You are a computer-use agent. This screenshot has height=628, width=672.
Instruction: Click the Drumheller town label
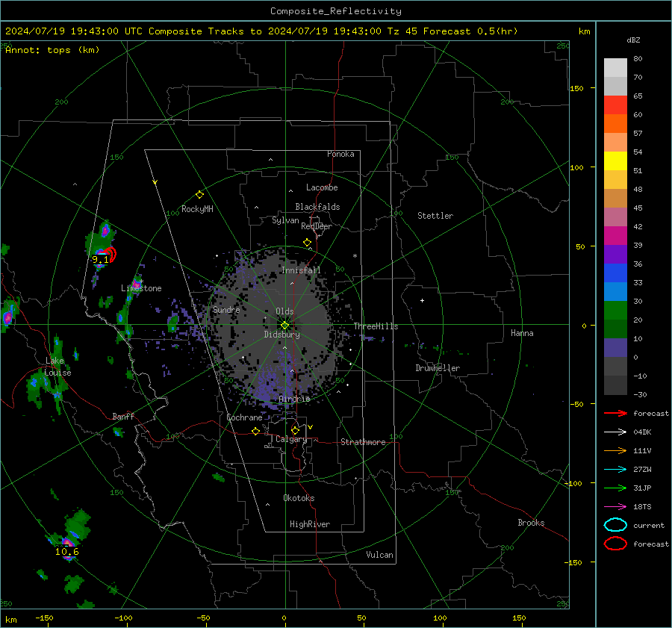438,368
